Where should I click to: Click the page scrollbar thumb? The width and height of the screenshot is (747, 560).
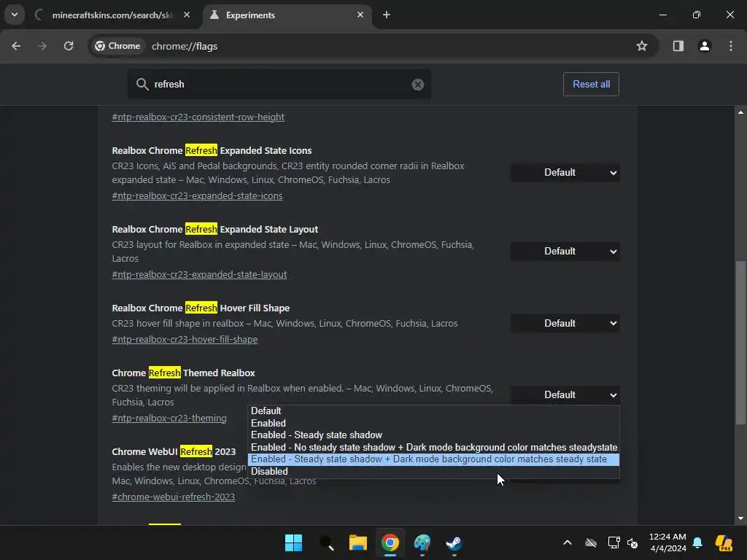(x=740, y=342)
